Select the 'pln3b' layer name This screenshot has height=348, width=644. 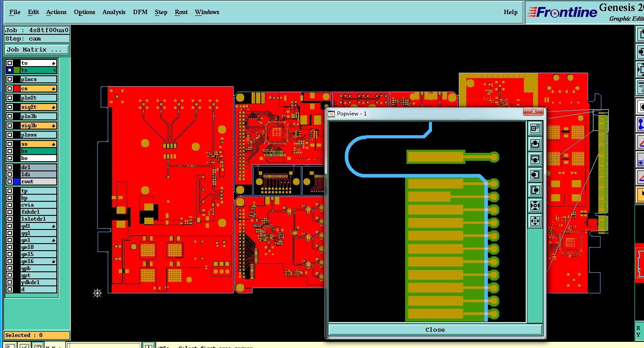pyautogui.click(x=39, y=116)
